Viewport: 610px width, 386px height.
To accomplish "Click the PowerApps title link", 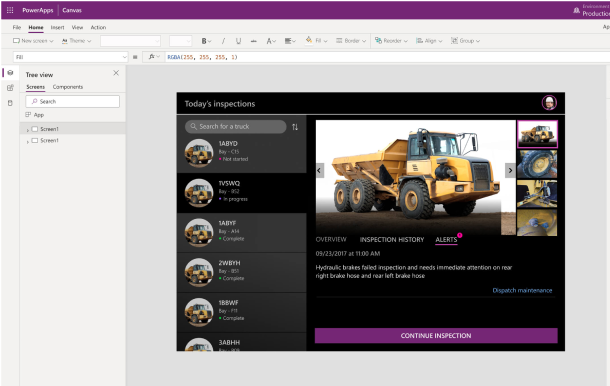I will click(38, 10).
